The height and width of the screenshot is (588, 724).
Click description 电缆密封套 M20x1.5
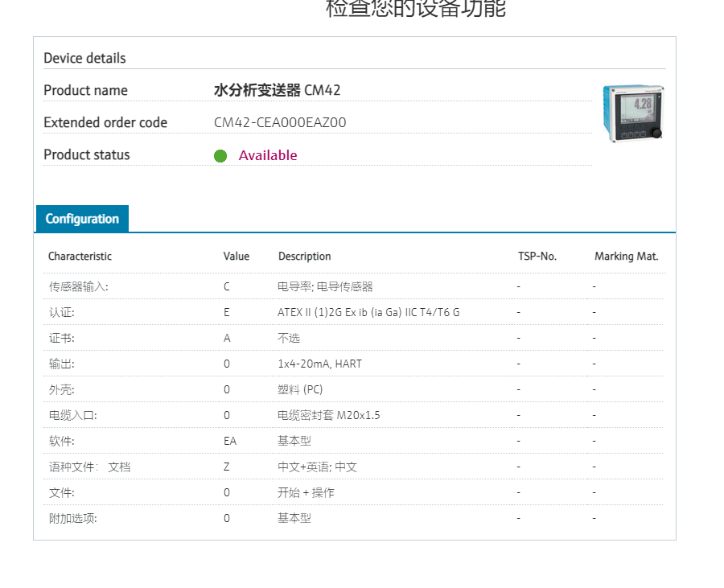click(329, 415)
